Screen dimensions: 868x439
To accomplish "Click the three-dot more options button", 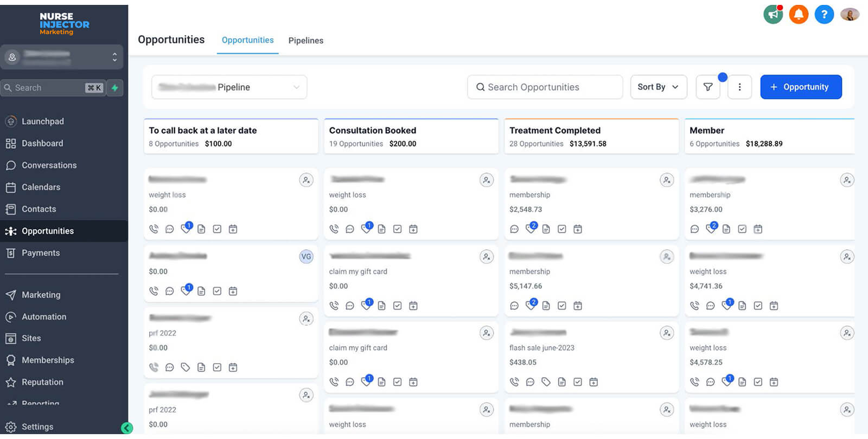I will (739, 87).
